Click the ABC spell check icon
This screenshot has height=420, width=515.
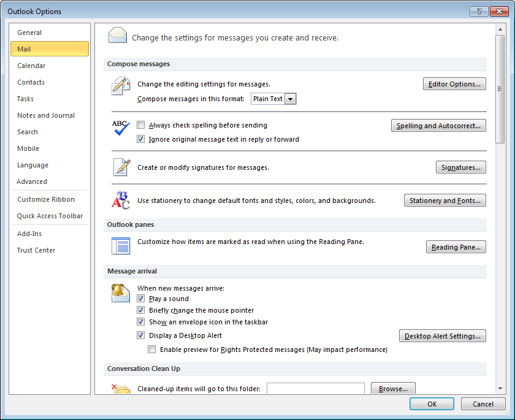[x=121, y=128]
